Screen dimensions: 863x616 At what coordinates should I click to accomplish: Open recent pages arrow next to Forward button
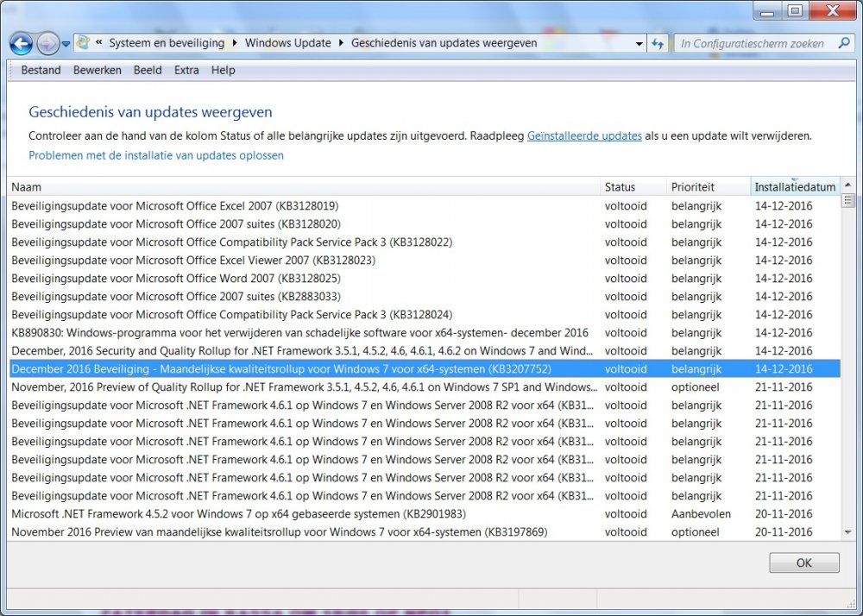tap(66, 44)
